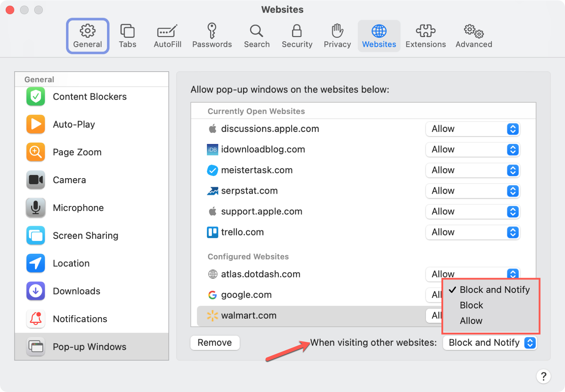Close the Websites preferences window
Screen dimensions: 565x392
click(10, 10)
